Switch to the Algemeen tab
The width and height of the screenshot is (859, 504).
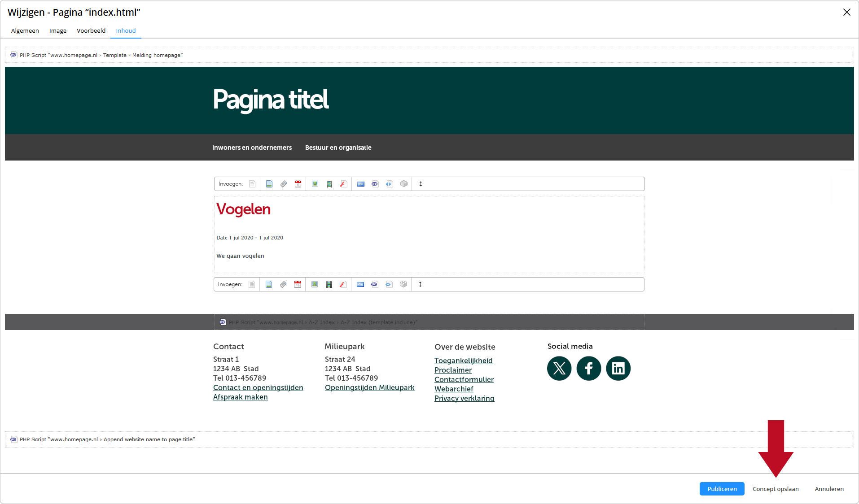click(x=25, y=30)
